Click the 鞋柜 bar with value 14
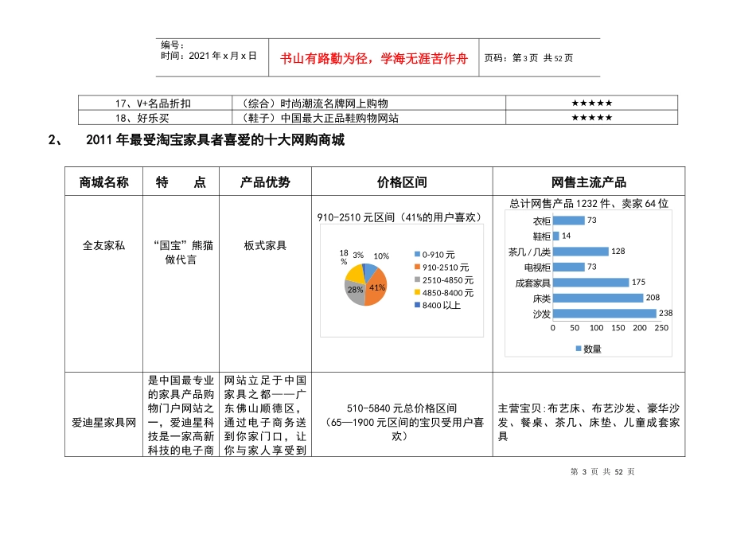 coord(556,236)
